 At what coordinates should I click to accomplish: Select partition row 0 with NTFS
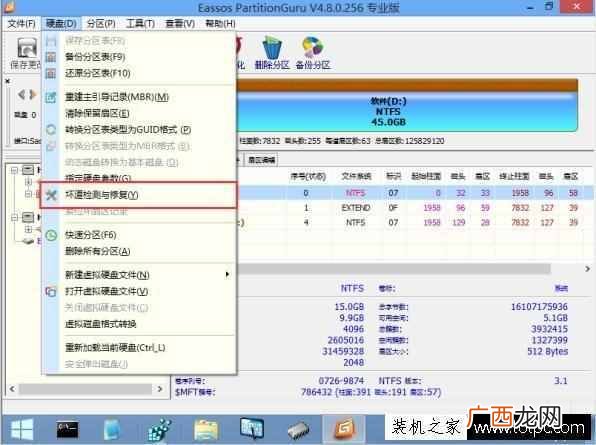click(414, 193)
